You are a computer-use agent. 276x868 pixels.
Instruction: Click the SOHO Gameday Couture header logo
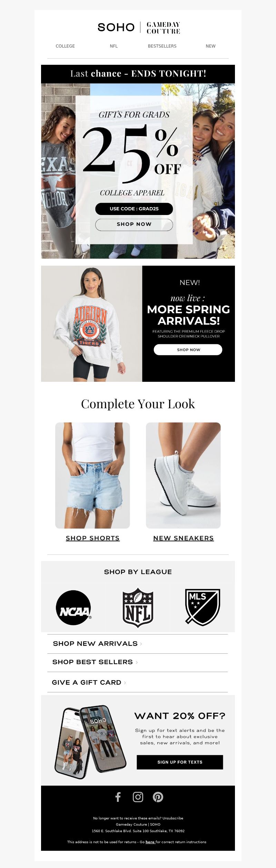(x=139, y=27)
